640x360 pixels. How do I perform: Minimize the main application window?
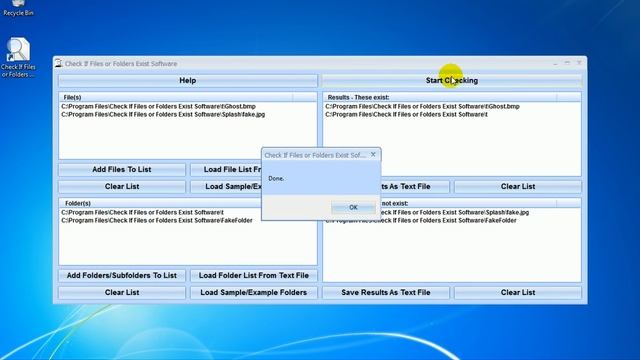click(x=555, y=63)
